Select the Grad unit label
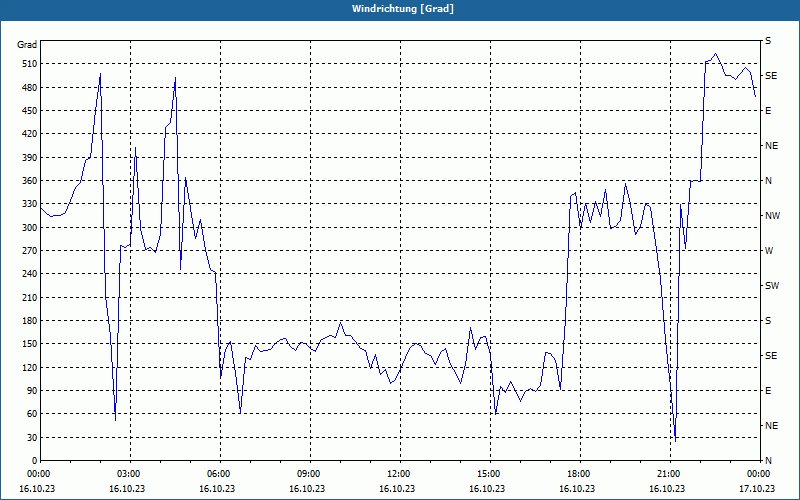 click(x=27, y=45)
